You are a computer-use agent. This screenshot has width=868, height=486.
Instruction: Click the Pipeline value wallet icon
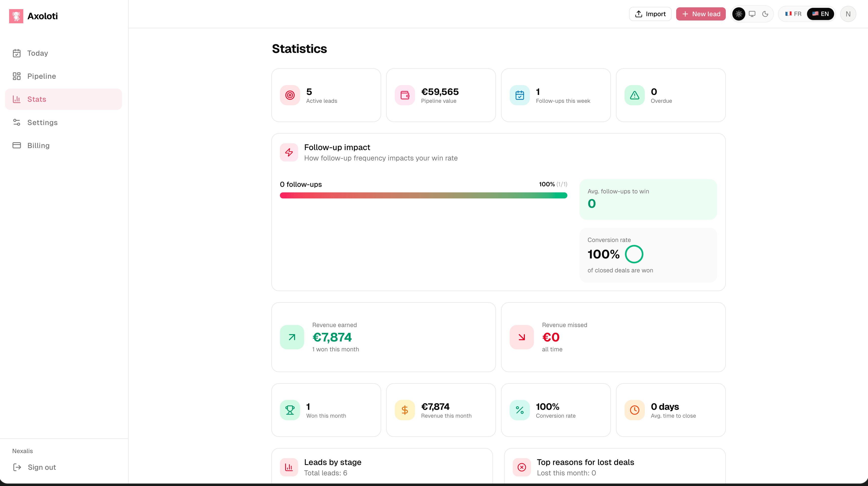pos(405,95)
